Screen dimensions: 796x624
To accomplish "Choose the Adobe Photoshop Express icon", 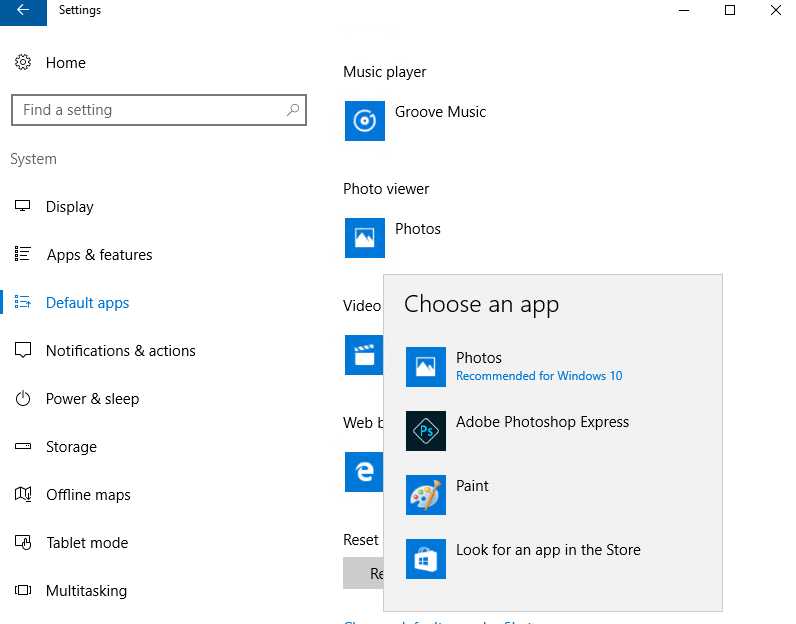I will [x=426, y=431].
